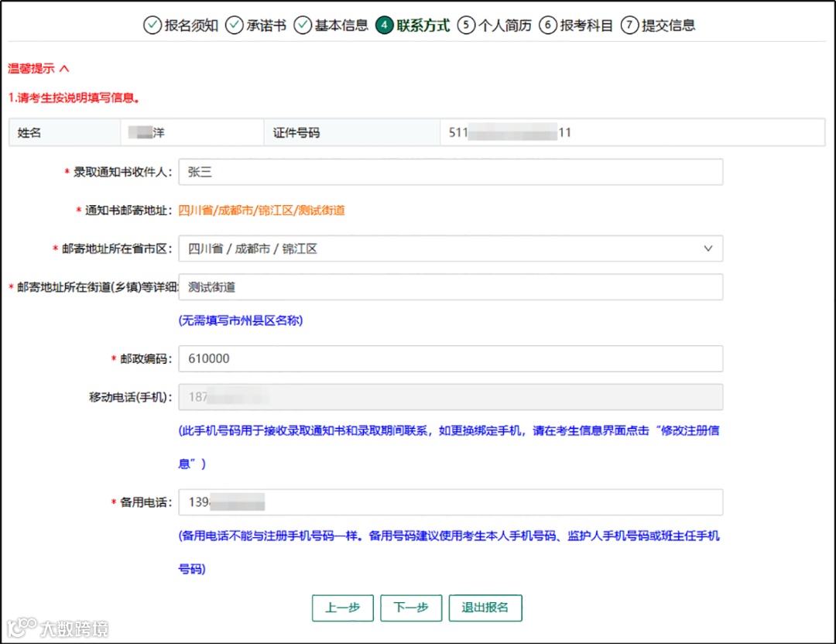Open the 邮寄地址所在省市区 dropdown
Image resolution: width=836 pixels, height=644 pixels.
click(708, 248)
